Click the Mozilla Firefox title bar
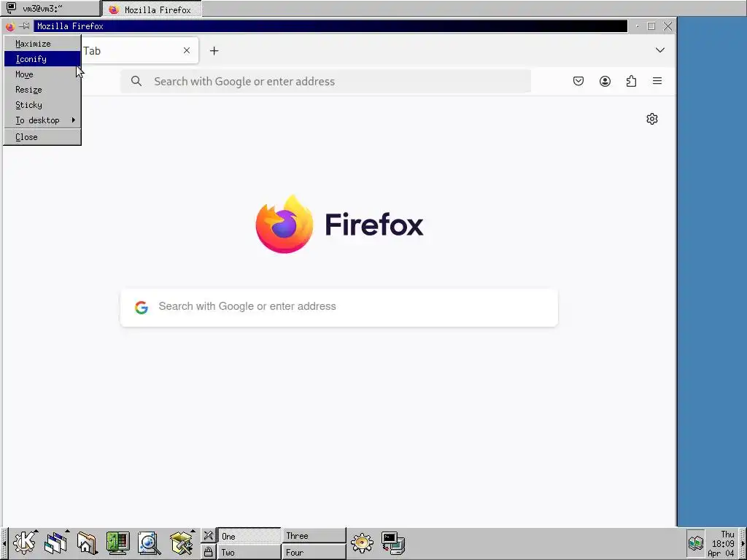747x560 pixels. coord(330,26)
